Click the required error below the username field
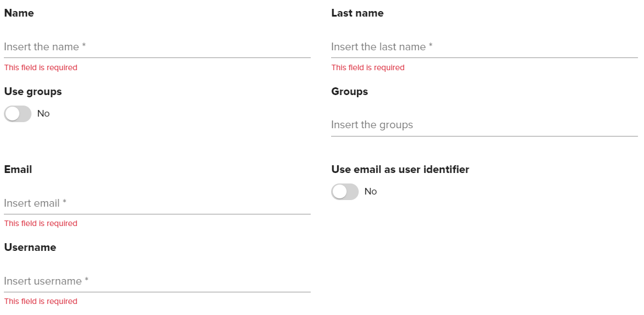The height and width of the screenshot is (315, 644). point(41,301)
